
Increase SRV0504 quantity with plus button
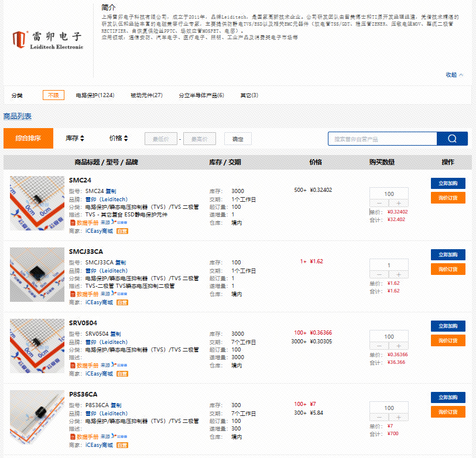point(399,346)
